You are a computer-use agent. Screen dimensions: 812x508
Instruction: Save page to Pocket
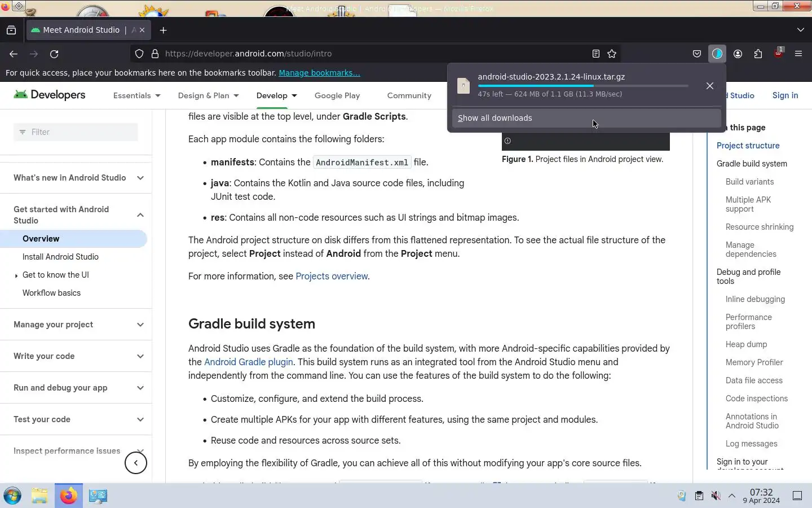click(697, 54)
